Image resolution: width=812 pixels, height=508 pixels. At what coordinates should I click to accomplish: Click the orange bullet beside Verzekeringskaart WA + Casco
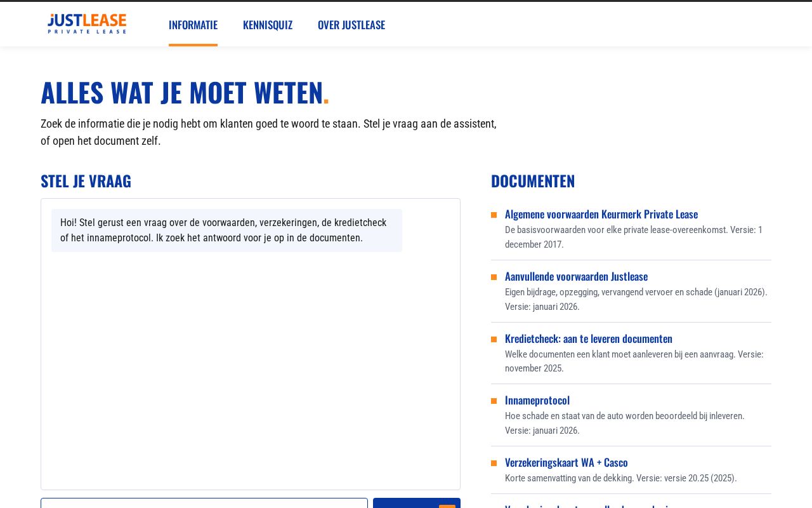tap(494, 463)
